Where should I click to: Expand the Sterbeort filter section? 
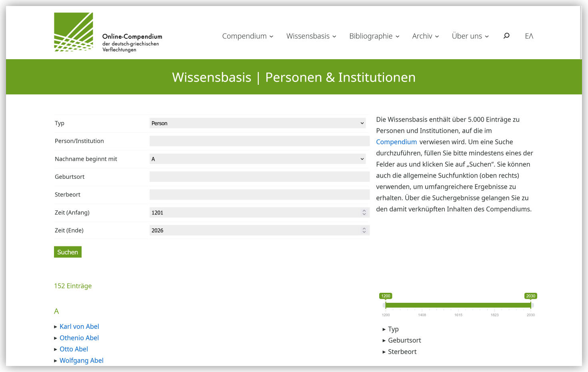(x=399, y=352)
